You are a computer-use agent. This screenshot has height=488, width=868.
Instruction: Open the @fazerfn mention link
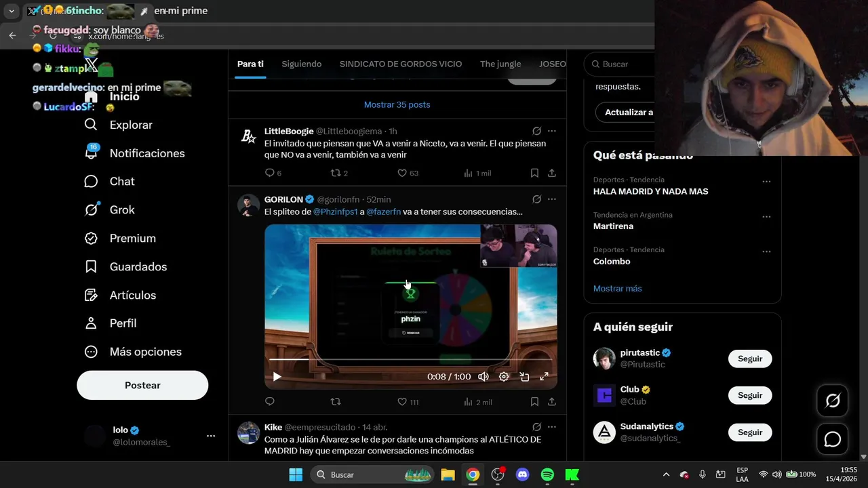(384, 211)
